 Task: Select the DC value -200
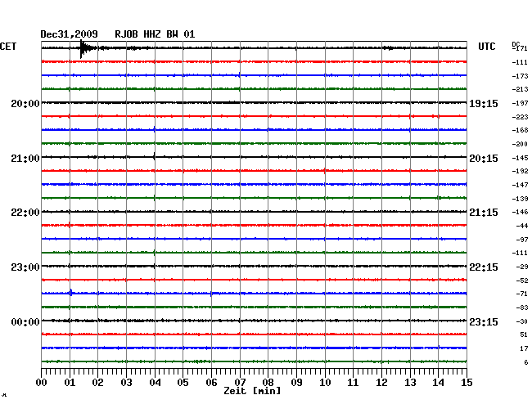tap(520, 144)
